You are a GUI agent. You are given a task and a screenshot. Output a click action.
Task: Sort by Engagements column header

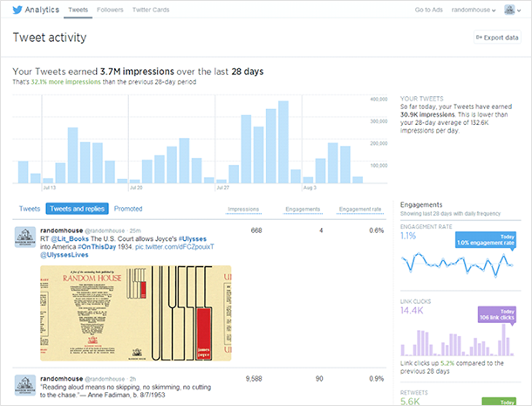coord(303,210)
